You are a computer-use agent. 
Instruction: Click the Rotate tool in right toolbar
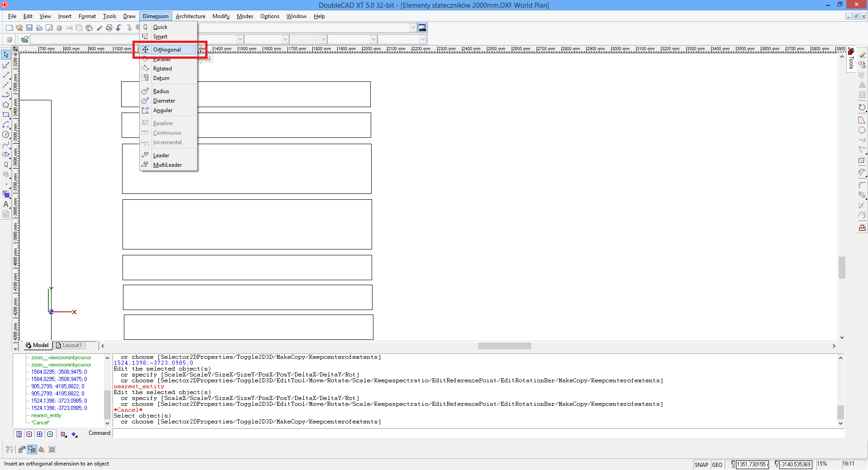point(862,108)
